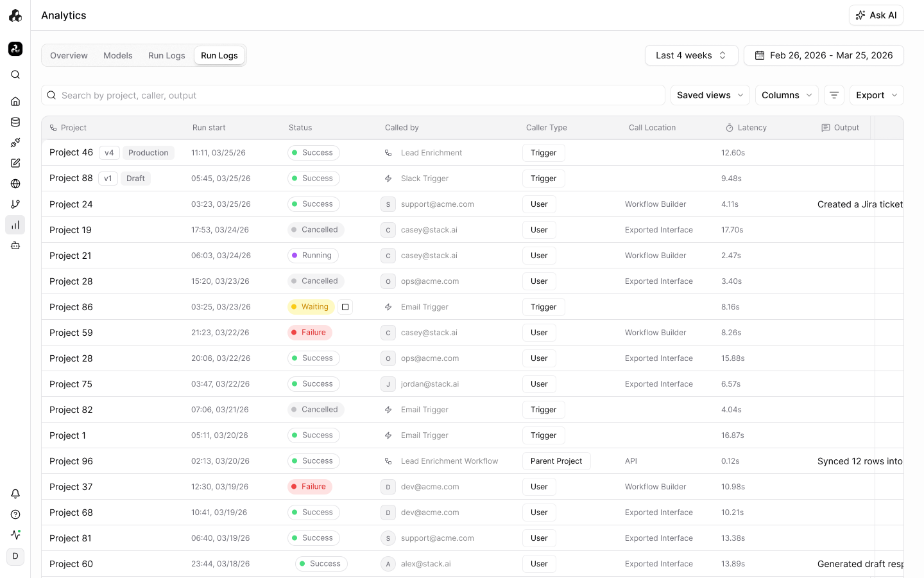The width and height of the screenshot is (924, 578).
Task: Open the git branch icon in sidebar
Action: coord(15,204)
